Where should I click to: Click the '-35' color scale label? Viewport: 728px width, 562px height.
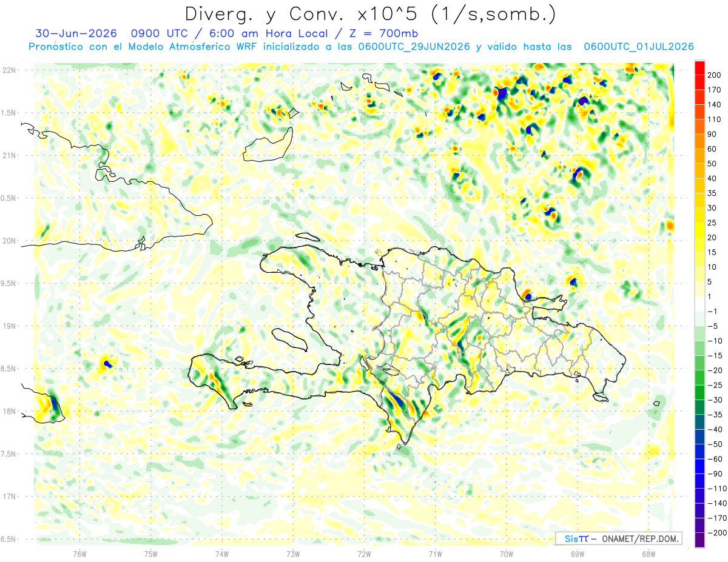pos(715,415)
